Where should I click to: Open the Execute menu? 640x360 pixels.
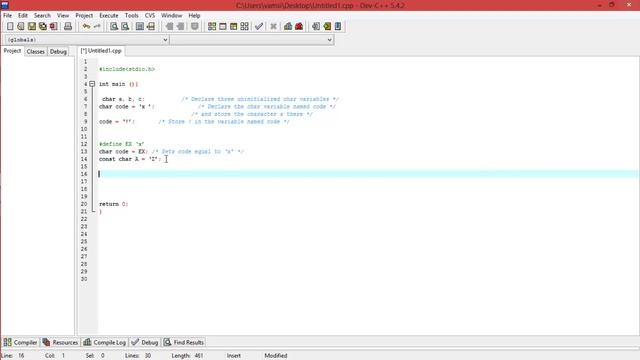(109, 16)
